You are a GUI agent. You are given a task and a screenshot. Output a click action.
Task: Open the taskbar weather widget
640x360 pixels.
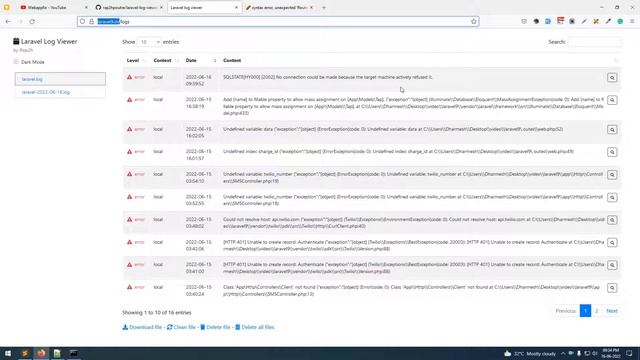coord(530,353)
